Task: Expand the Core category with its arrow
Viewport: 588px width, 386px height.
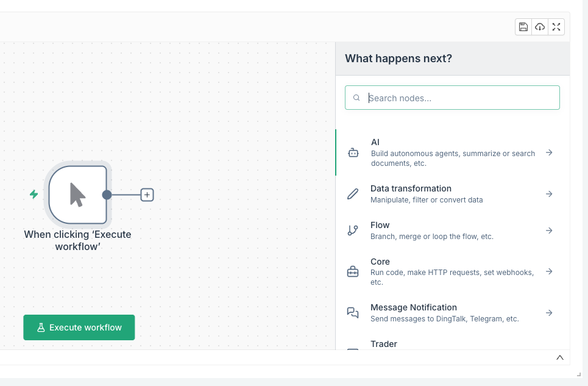Action: (549, 271)
